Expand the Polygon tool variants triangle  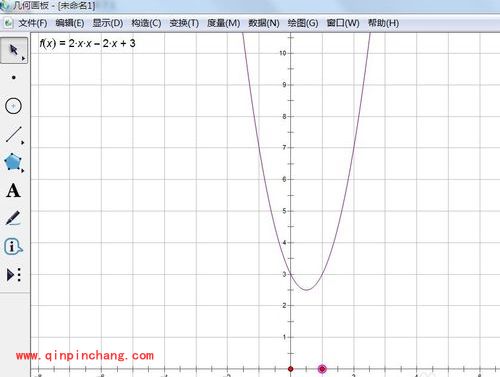pos(23,171)
